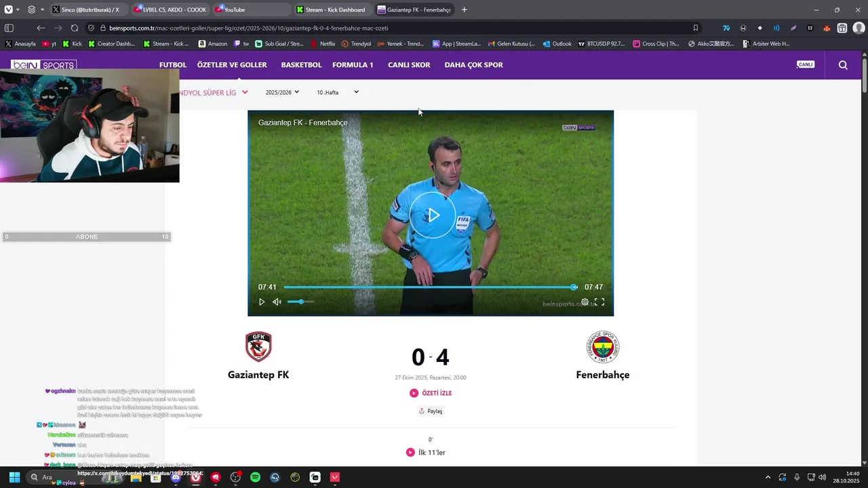The width and height of the screenshot is (868, 488).
Task: Bookmark page using address bar bookmark icon
Action: click(x=696, y=28)
